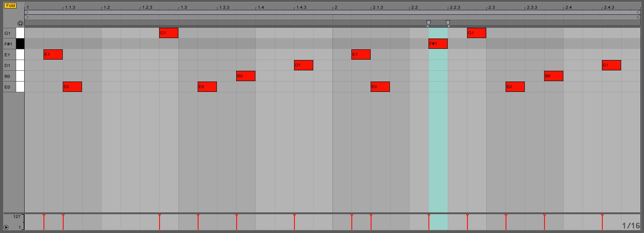Click the end marker triangle at the right of the top row
This screenshot has width=644, height=233.
tap(639, 13)
